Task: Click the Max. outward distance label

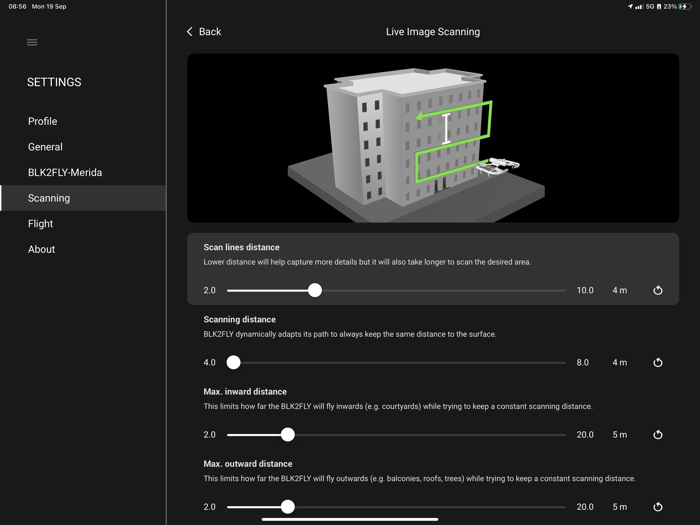Action: (248, 464)
